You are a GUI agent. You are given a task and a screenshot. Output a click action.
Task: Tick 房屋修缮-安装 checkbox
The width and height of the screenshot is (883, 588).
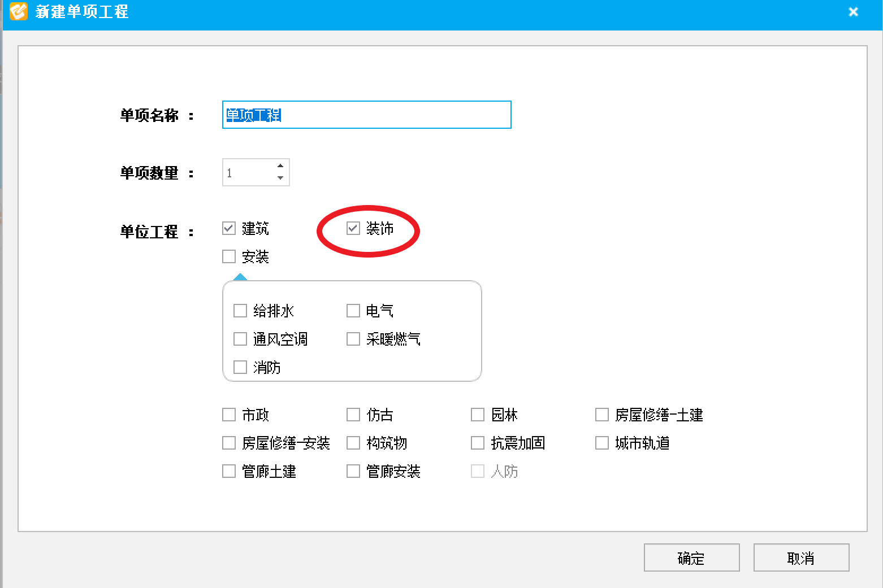[x=229, y=443]
